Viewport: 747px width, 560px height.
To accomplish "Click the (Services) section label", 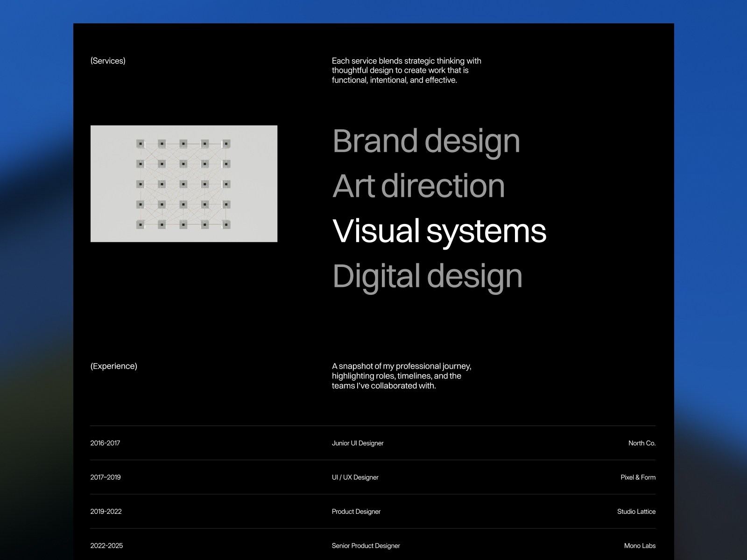I will [108, 61].
